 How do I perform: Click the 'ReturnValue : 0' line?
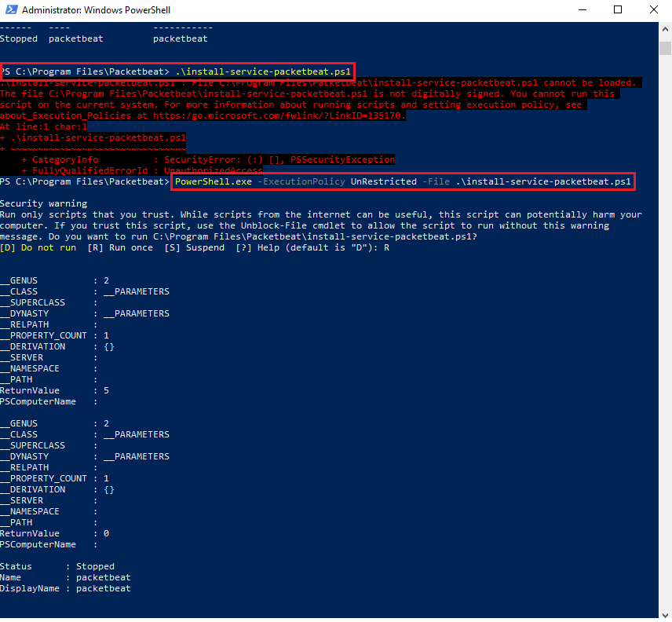(x=54, y=534)
